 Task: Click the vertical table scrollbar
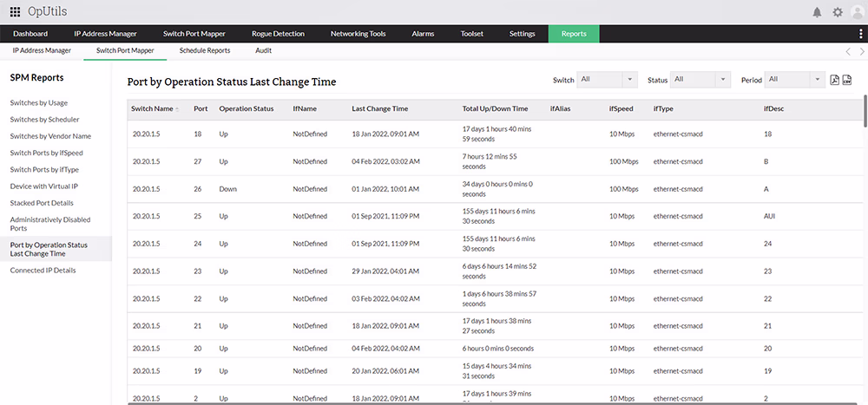865,110
